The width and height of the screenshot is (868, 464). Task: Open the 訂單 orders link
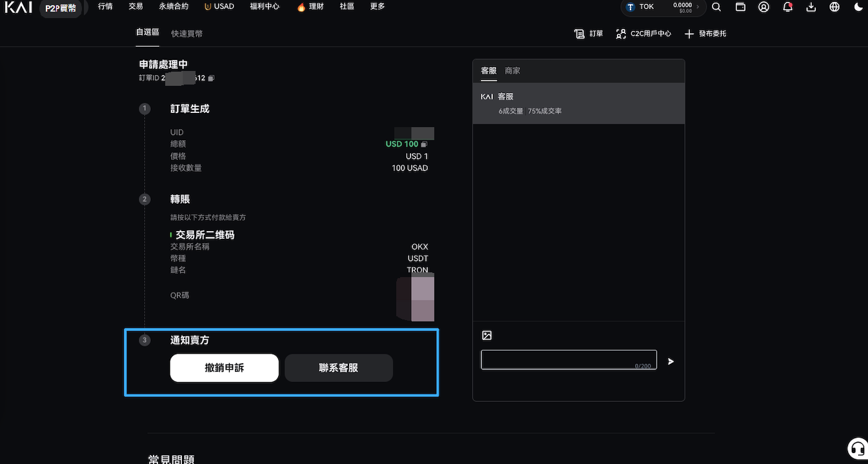(589, 34)
